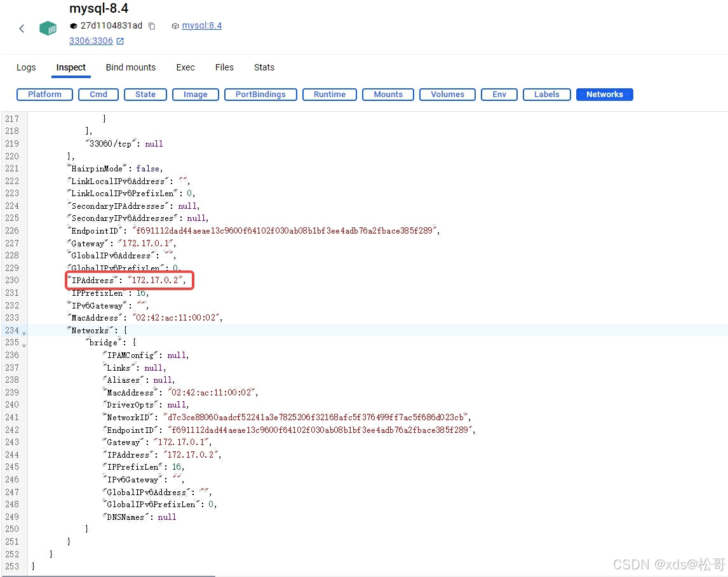Screen dimensions: 728x577
Task: View the Stats tab
Action: [264, 67]
